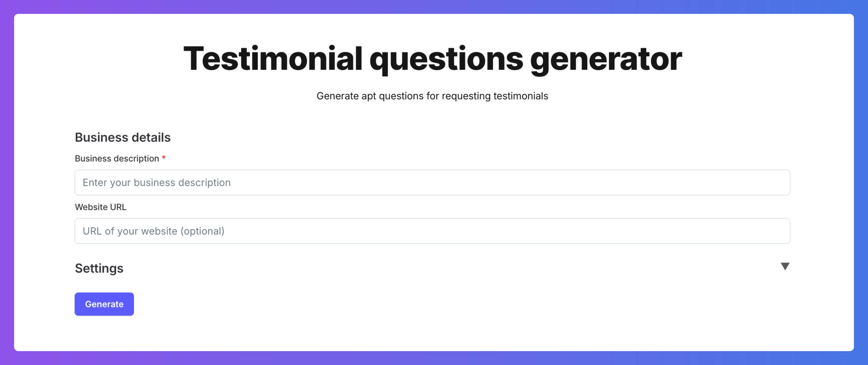Toggle the Settings disclosure triangle
Viewport: 868px width, 365px height.
785,267
